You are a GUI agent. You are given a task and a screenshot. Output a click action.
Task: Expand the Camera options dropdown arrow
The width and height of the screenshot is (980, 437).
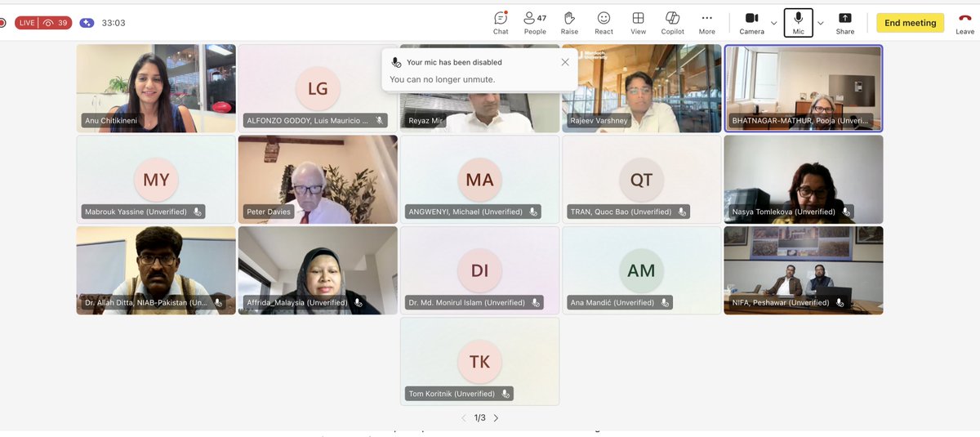click(x=774, y=23)
